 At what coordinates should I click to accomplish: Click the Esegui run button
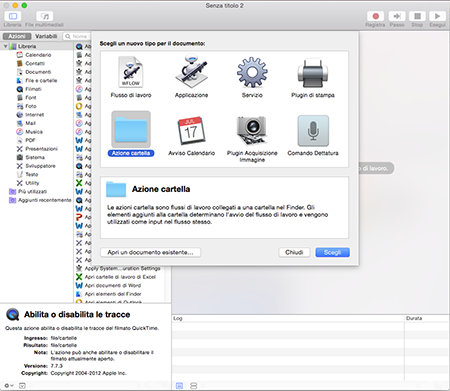[437, 16]
